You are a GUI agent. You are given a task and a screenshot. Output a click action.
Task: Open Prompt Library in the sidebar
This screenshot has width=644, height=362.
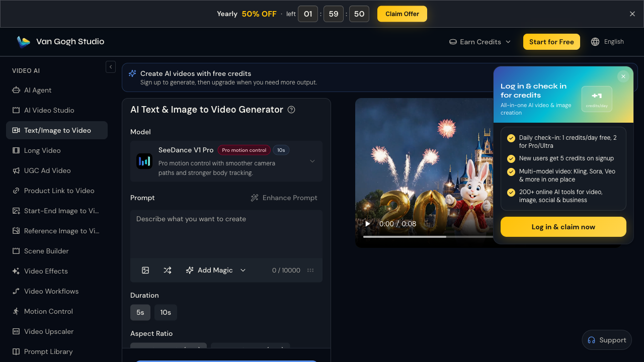57,351
